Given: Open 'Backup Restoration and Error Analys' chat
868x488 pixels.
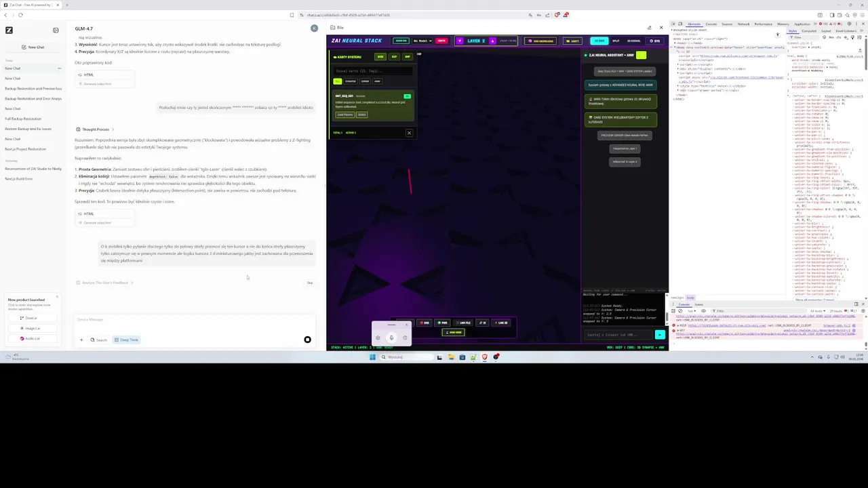Looking at the screenshot, I should (33, 98).
